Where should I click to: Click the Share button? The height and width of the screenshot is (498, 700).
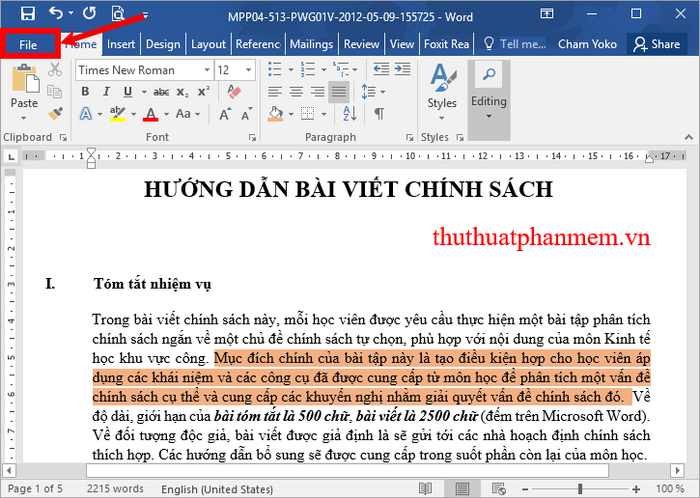tap(657, 44)
